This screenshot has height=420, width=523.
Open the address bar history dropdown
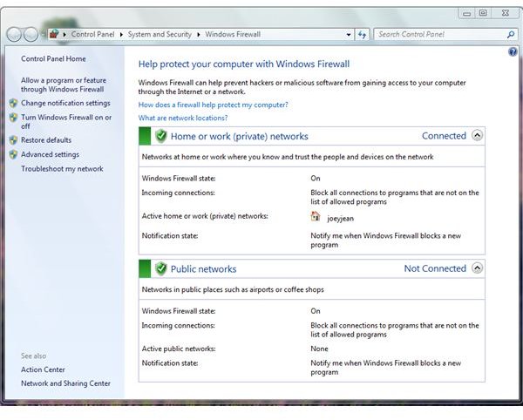click(x=349, y=34)
